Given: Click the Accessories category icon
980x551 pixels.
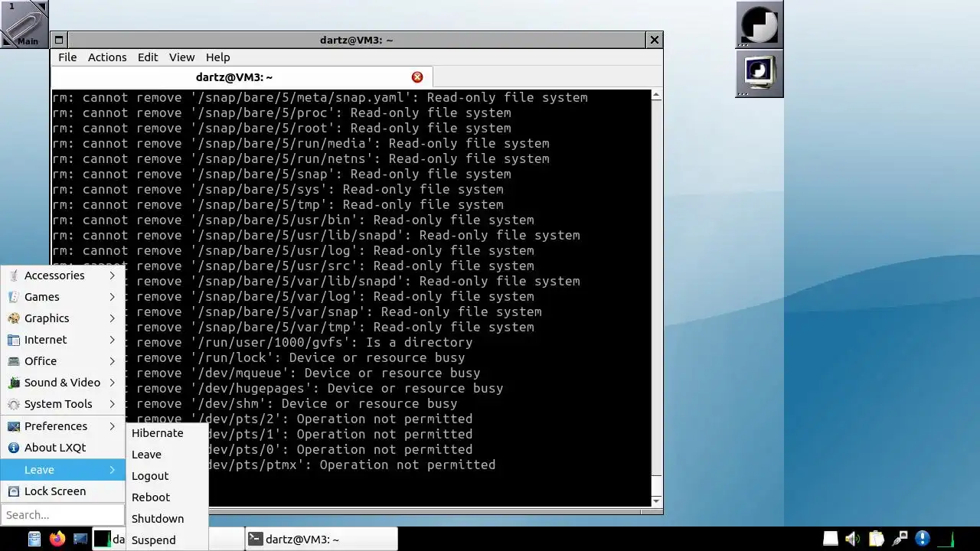Looking at the screenshot, I should coord(14,275).
